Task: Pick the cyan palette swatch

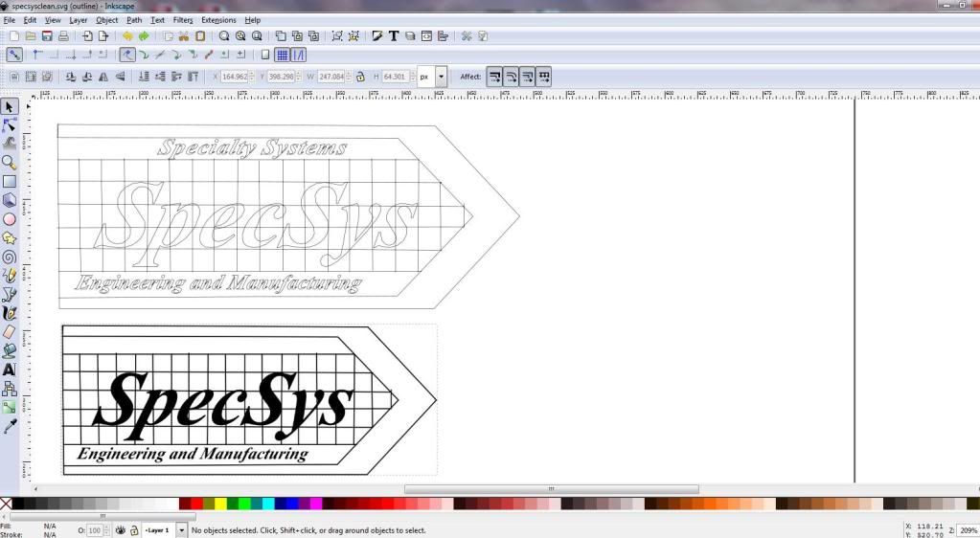Action: (268, 504)
